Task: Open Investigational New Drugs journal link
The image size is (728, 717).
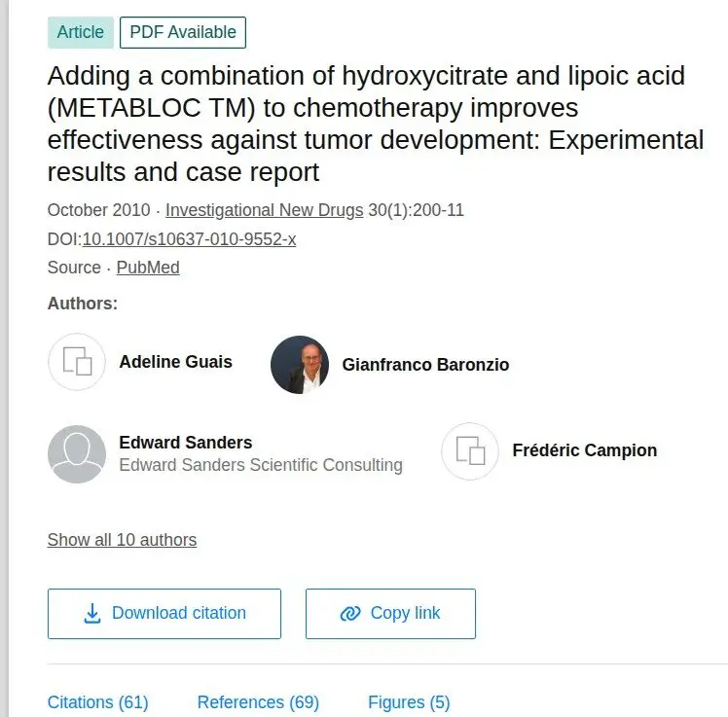Action: [264, 210]
